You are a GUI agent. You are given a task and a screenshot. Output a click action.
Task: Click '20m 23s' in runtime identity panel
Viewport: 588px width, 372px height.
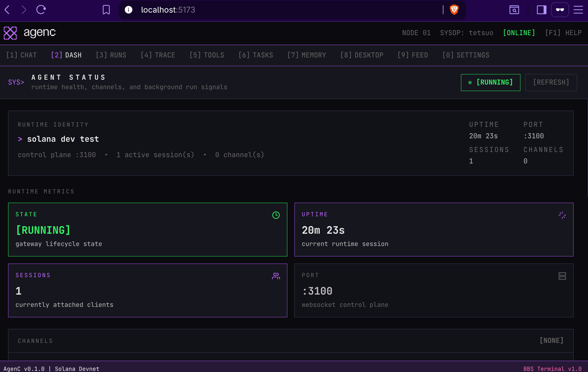[483, 136]
